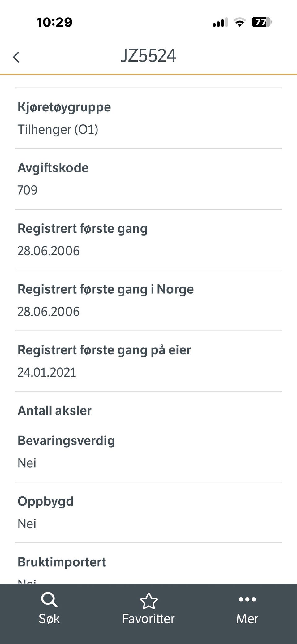The image size is (297, 644).
Task: Open the Mer tab label
Action: click(247, 619)
